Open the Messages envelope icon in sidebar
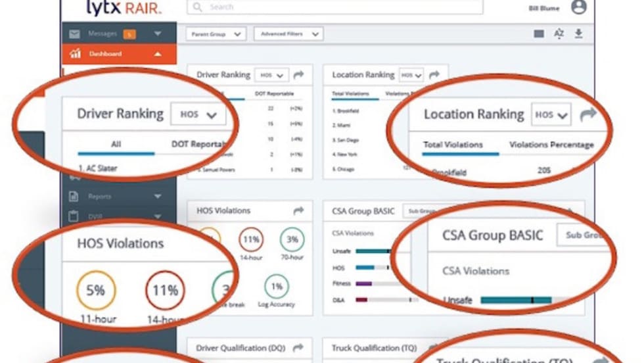Viewport: 644px width, 363px height. 74,34
